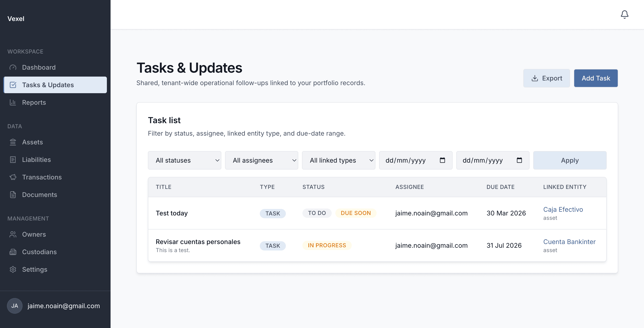Screen dimensions: 644x328
Task: Open the Caja Efectivo asset link
Action: coord(563,209)
